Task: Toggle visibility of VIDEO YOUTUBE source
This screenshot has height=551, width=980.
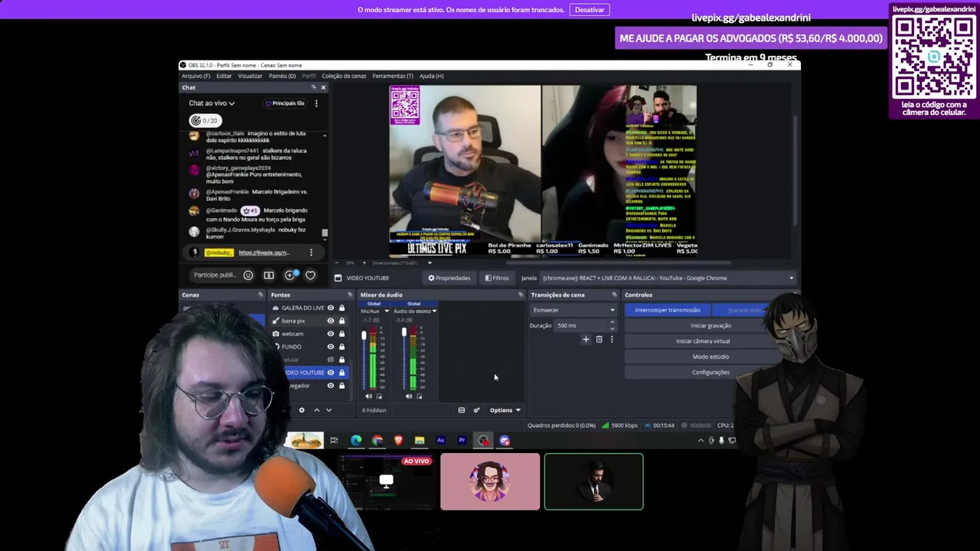Action: tap(331, 373)
